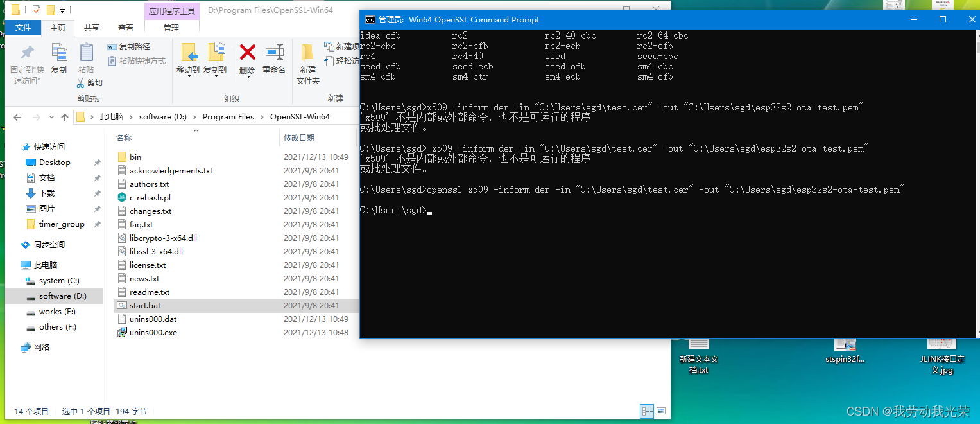Click the red Delete icon
The height and width of the screenshot is (424, 980).
(247, 53)
